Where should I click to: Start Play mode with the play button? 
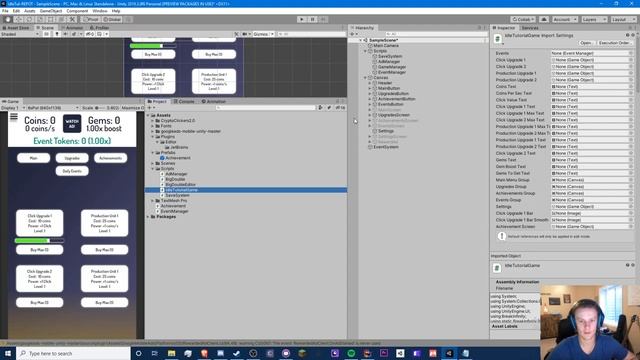click(302, 19)
